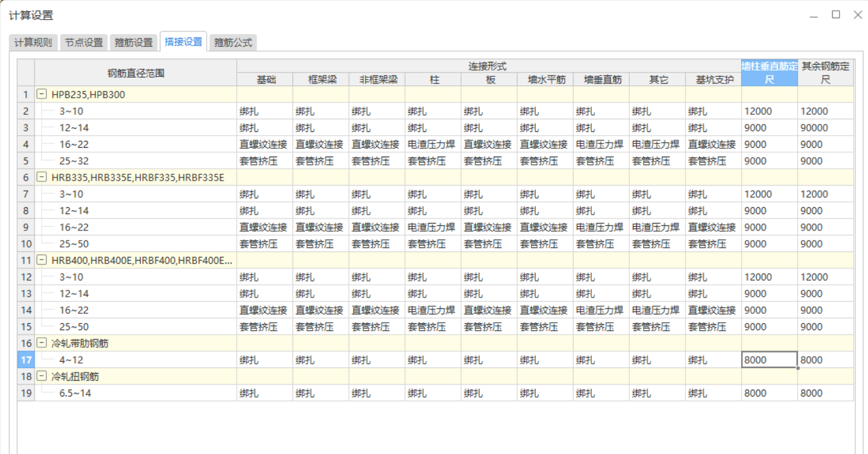The image size is (868, 454).
Task: Collapse the 冷轧扭钢筋 group
Action: 41,376
